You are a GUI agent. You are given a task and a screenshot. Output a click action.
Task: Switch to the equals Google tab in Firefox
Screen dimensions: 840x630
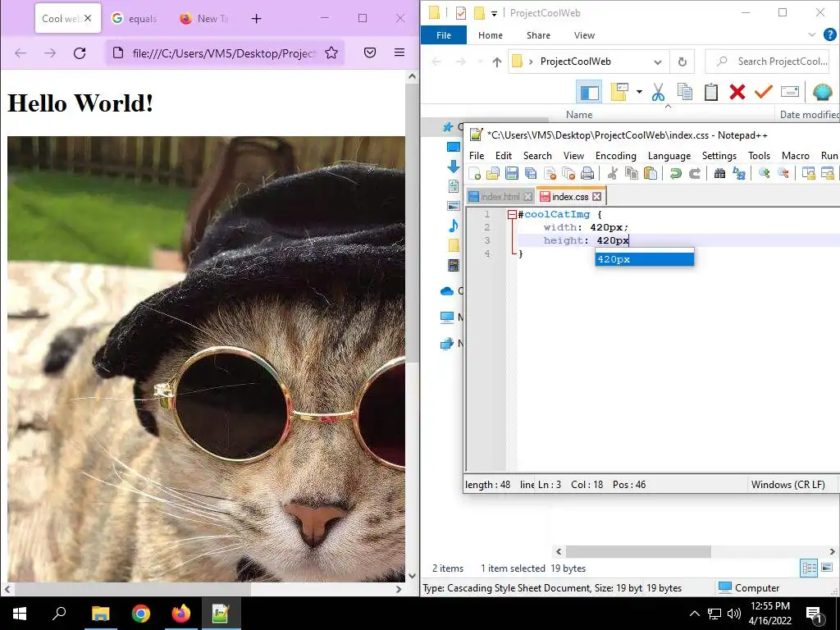[x=135, y=18]
